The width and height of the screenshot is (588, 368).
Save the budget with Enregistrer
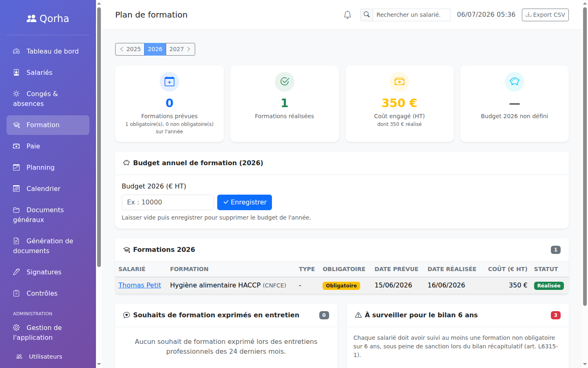(x=245, y=202)
